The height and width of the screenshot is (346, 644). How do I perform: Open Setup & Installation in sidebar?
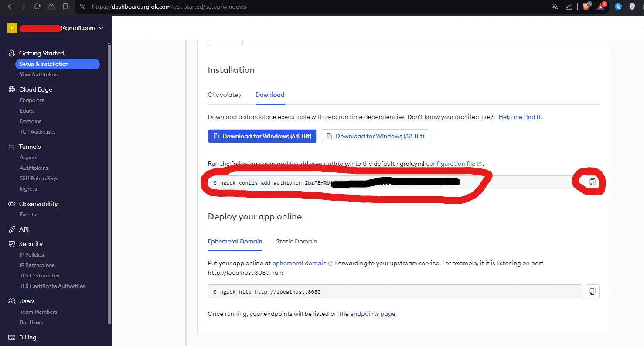[58, 64]
